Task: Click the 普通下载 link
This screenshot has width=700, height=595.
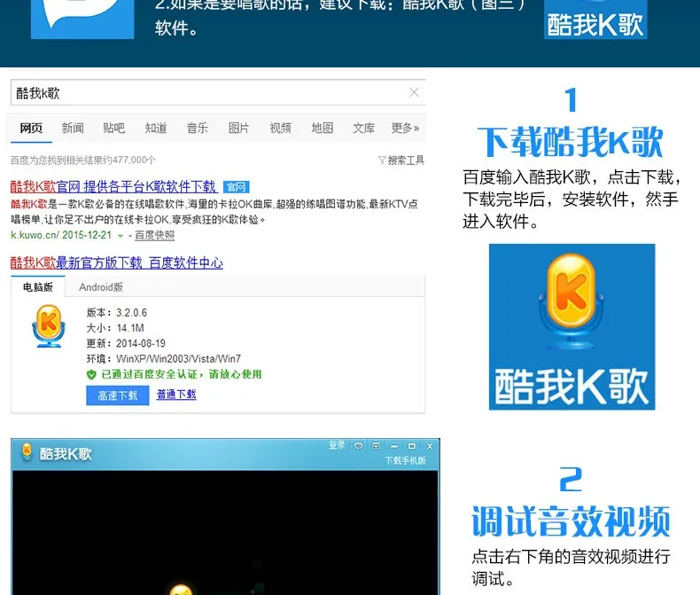Action: [x=176, y=395]
